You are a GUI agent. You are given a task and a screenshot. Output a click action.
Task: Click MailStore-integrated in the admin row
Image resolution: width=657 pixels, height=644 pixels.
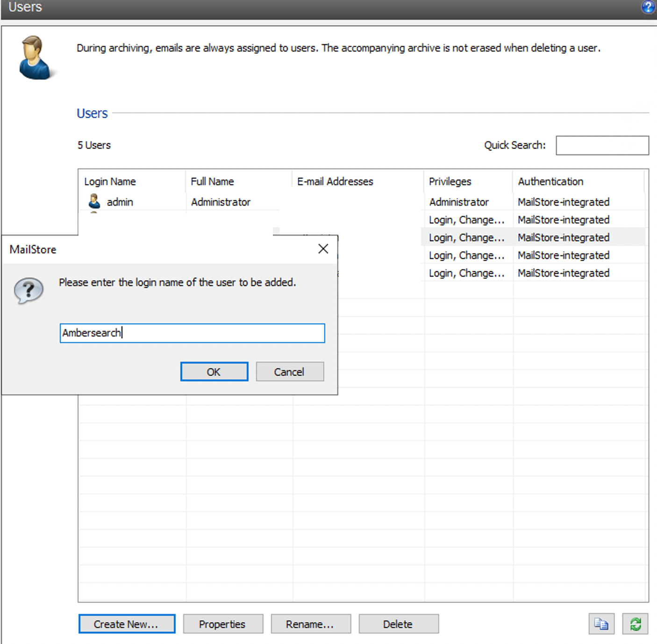[564, 202]
